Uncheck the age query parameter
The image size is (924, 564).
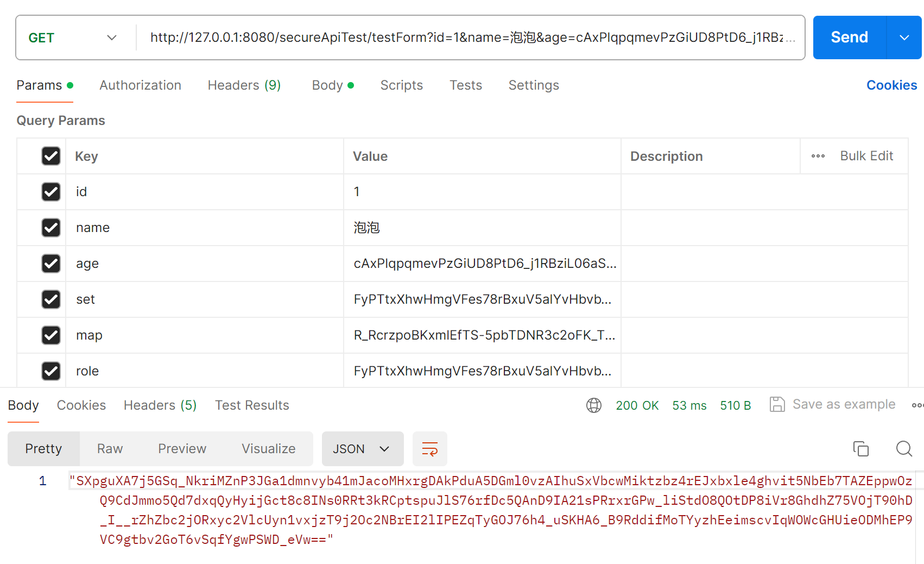click(x=50, y=264)
